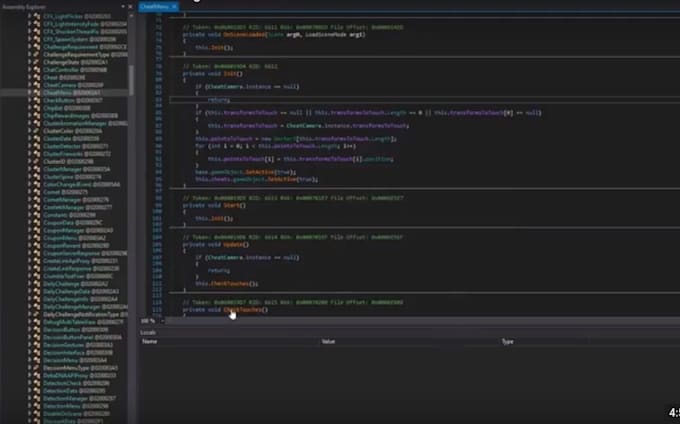680x424 pixels.
Task: Click the class icon beside CFX_SpawnSystem
Action: click(37, 39)
